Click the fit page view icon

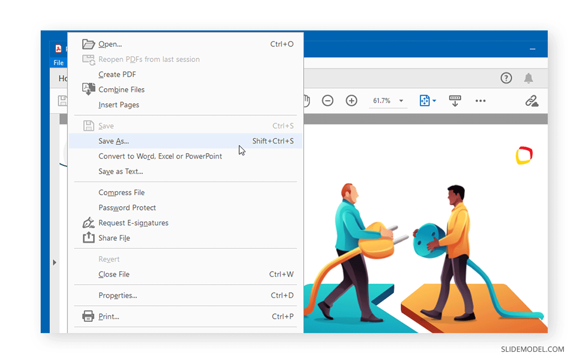pos(424,101)
